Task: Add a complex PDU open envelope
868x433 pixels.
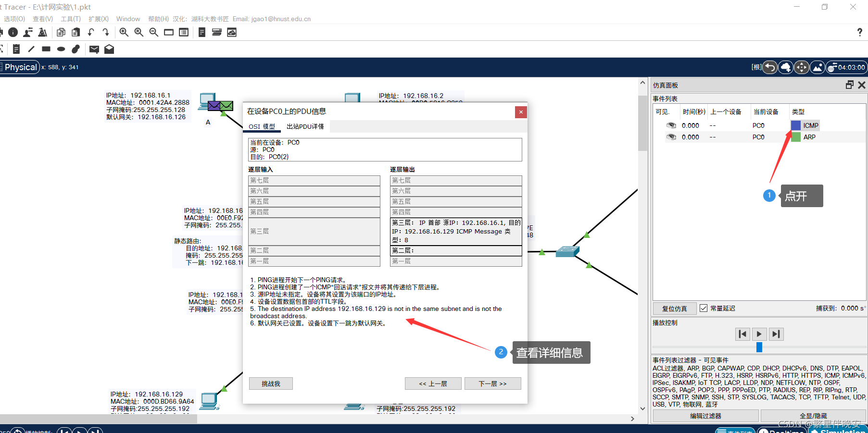Action: (109, 49)
